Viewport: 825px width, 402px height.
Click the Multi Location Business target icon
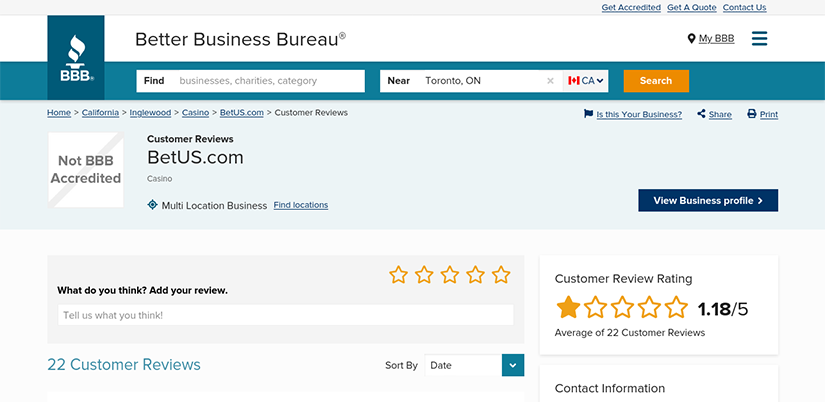[x=152, y=205]
